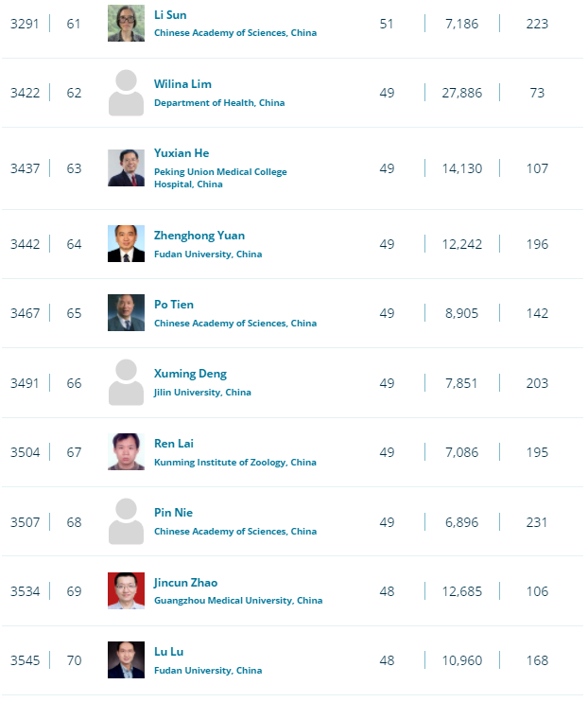
Task: Open Ren Lai's profile photo
Action: coord(126,451)
